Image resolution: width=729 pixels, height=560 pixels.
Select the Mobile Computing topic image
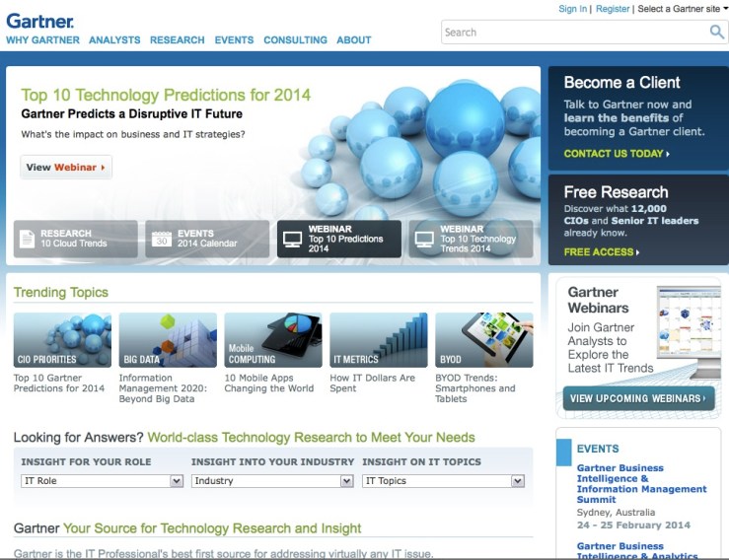pos(273,340)
